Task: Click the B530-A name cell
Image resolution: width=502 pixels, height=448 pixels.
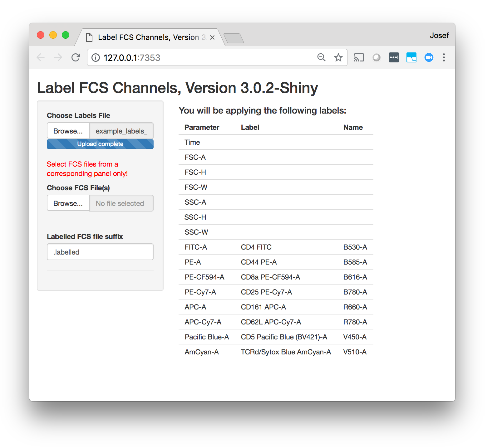Action: (x=355, y=247)
